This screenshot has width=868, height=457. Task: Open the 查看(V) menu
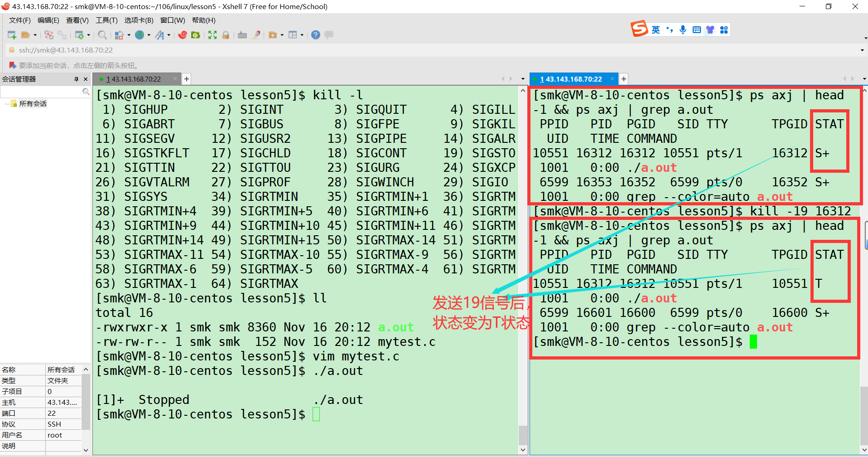[x=77, y=20]
